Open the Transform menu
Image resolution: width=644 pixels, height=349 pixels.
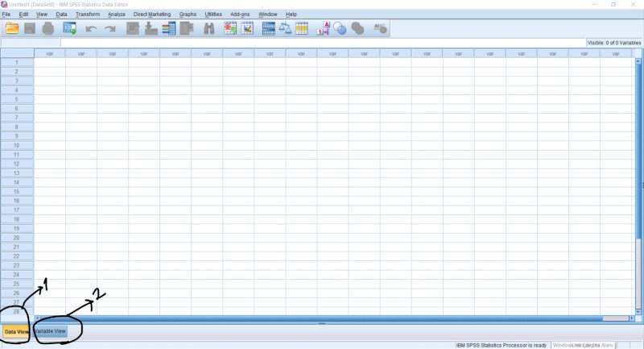pyautogui.click(x=87, y=15)
